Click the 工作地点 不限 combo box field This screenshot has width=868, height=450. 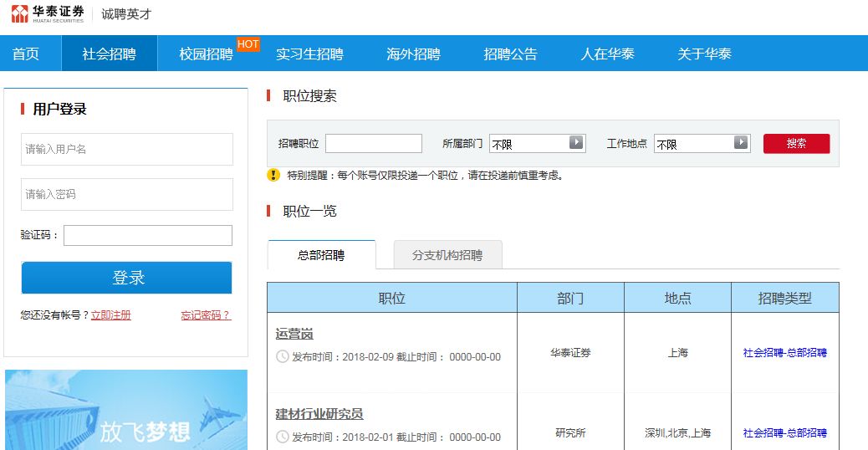[702, 143]
